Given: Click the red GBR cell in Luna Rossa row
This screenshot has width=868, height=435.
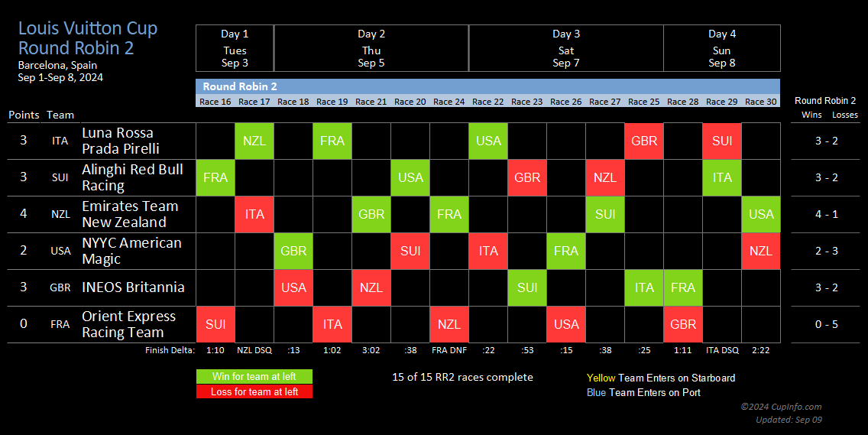Looking at the screenshot, I should point(644,141).
